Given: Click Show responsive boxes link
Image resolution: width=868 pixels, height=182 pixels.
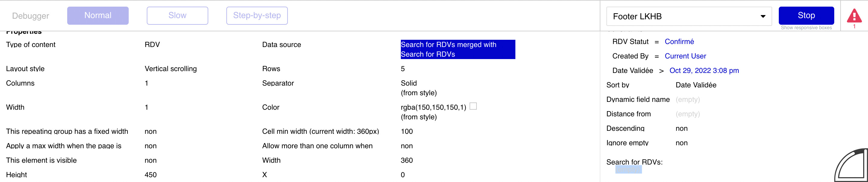Looking at the screenshot, I should pos(806,28).
